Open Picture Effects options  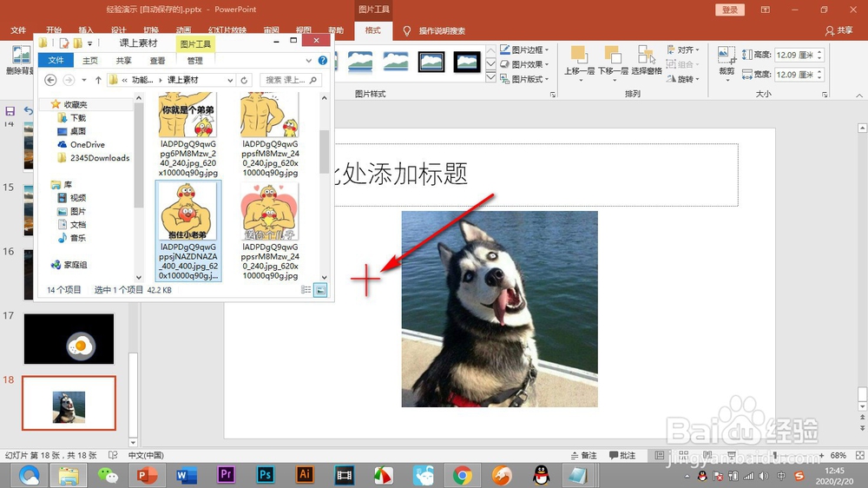524,64
